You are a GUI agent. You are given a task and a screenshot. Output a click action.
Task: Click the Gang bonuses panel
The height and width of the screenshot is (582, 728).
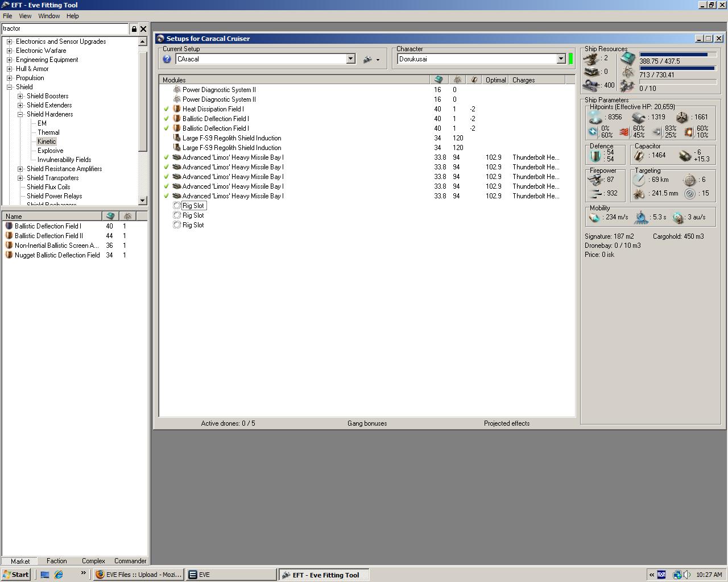[x=367, y=423]
